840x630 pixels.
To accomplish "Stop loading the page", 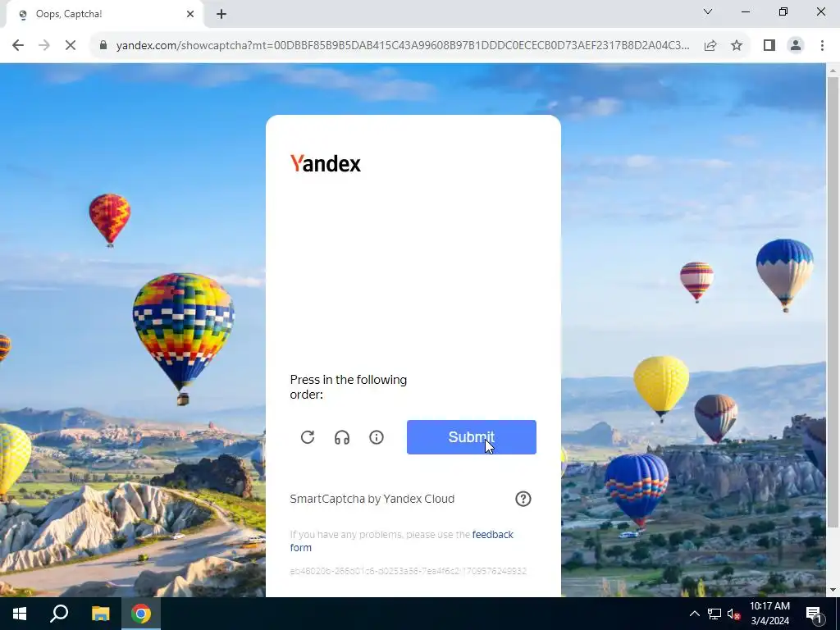I will pyautogui.click(x=71, y=46).
